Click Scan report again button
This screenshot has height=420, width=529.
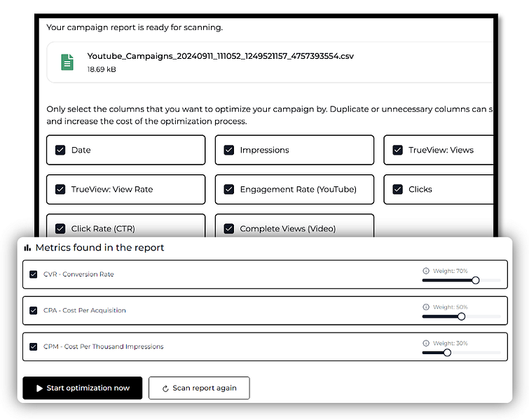pyautogui.click(x=199, y=388)
